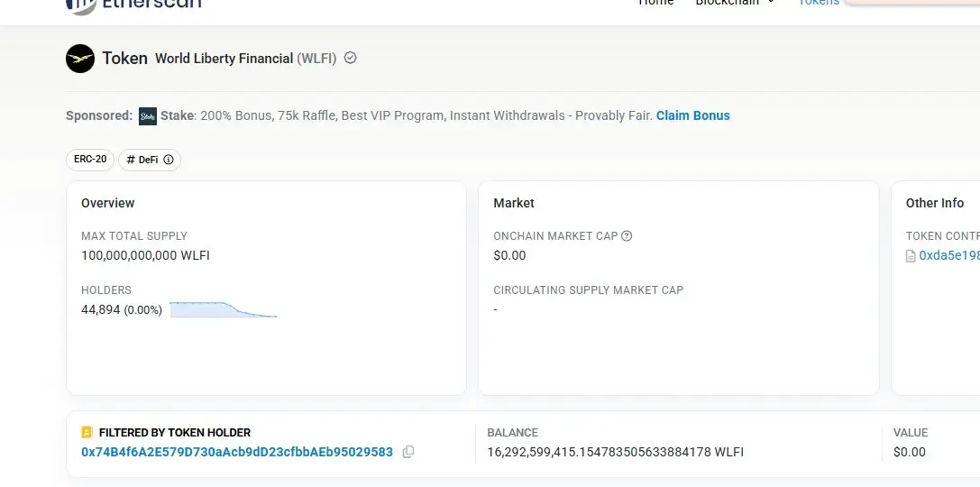The width and height of the screenshot is (980, 487).
Task: Click the Onchain Market Cap help icon
Action: pos(627,235)
